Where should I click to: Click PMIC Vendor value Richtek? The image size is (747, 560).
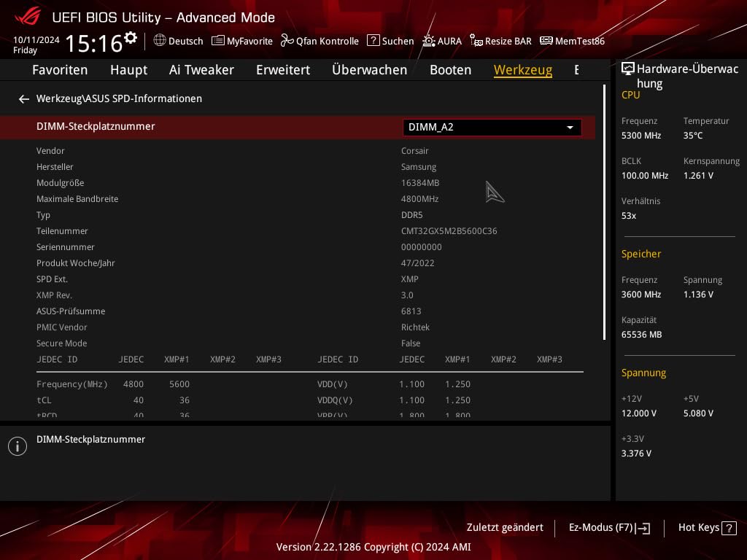click(415, 327)
